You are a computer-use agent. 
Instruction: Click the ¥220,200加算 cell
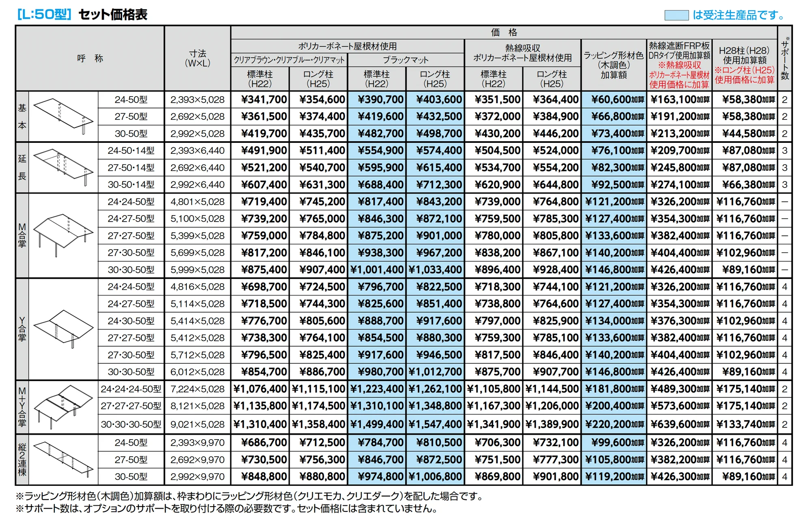click(615, 424)
